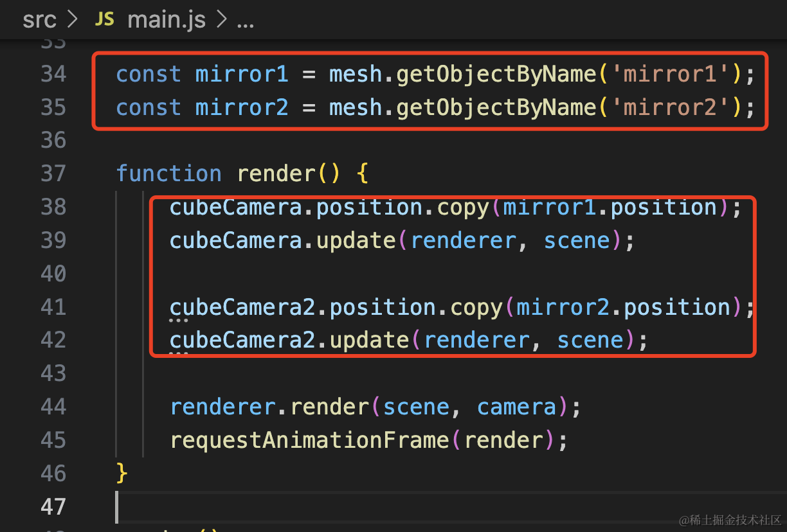
Task: Click renderer.render call on line 44
Action: pyautogui.click(x=269, y=407)
